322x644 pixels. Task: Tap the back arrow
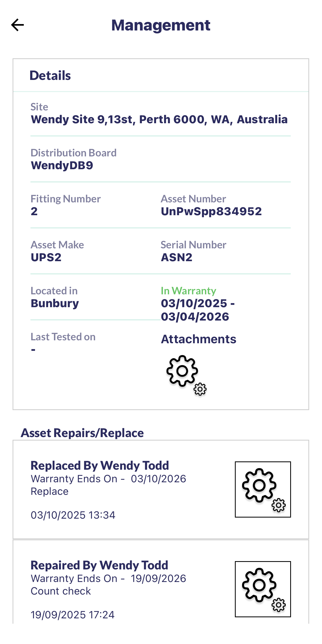[18, 25]
